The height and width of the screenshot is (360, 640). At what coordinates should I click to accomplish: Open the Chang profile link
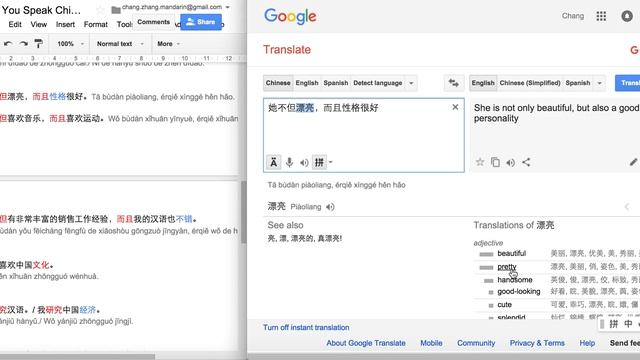[573, 16]
